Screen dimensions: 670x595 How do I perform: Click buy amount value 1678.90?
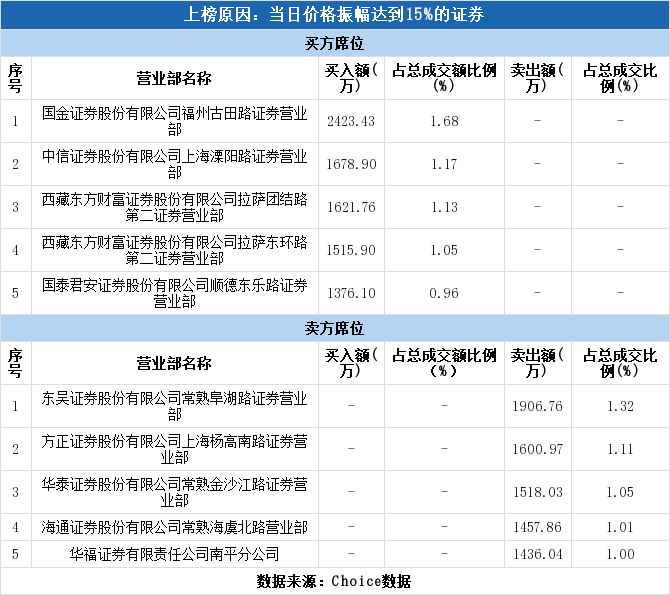[351, 164]
